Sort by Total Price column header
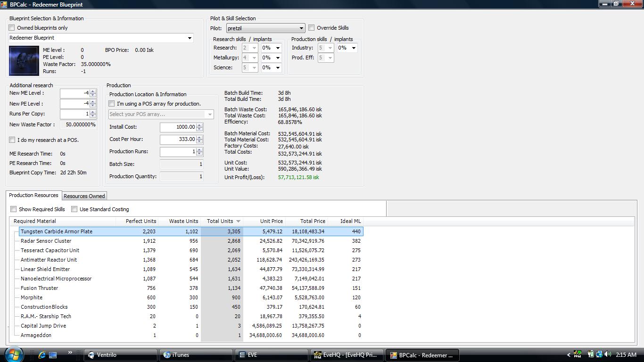This screenshot has width=644, height=362. 307,221
